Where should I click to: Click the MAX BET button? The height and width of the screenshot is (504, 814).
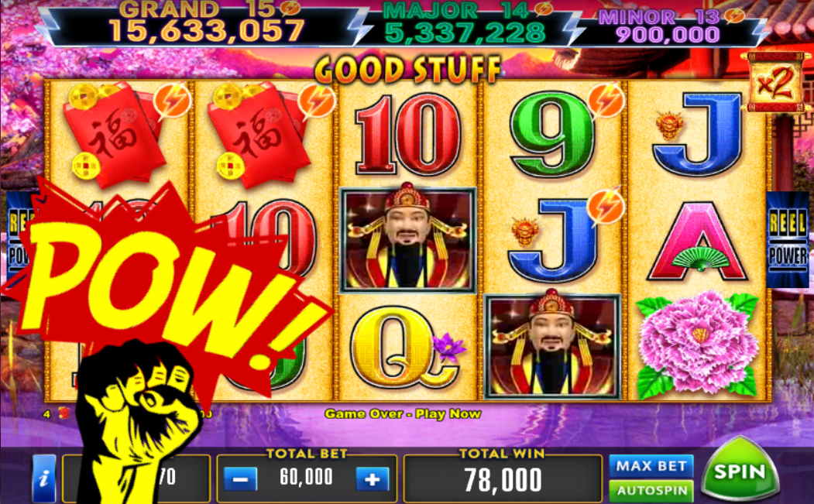651,465
